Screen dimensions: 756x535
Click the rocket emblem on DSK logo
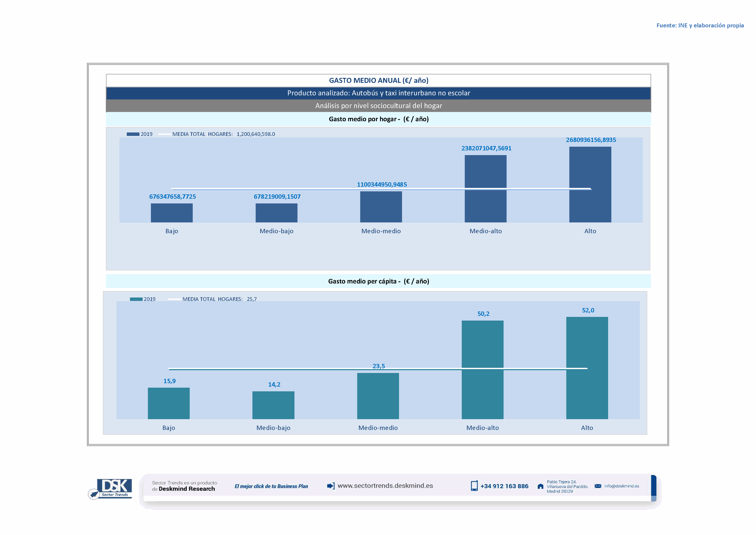coord(94,494)
